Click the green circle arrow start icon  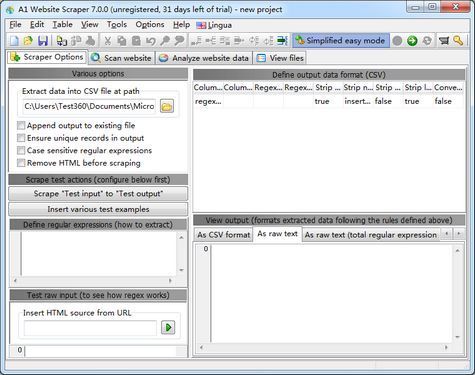(x=412, y=41)
